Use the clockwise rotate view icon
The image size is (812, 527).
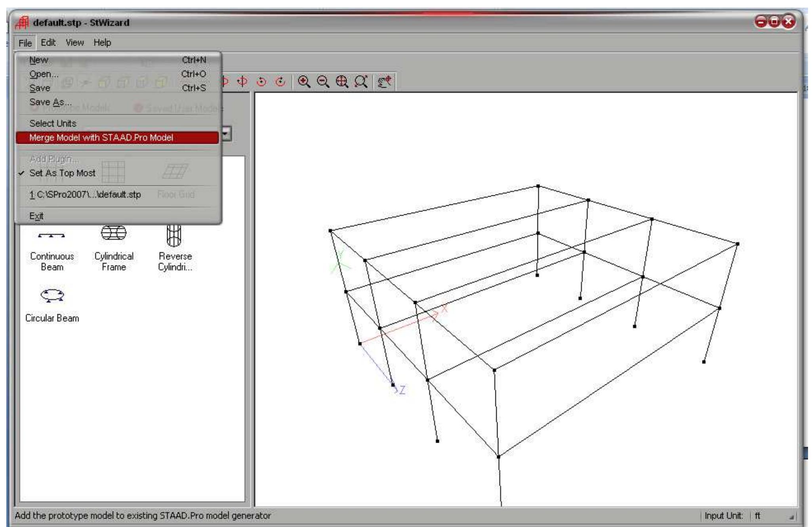280,82
